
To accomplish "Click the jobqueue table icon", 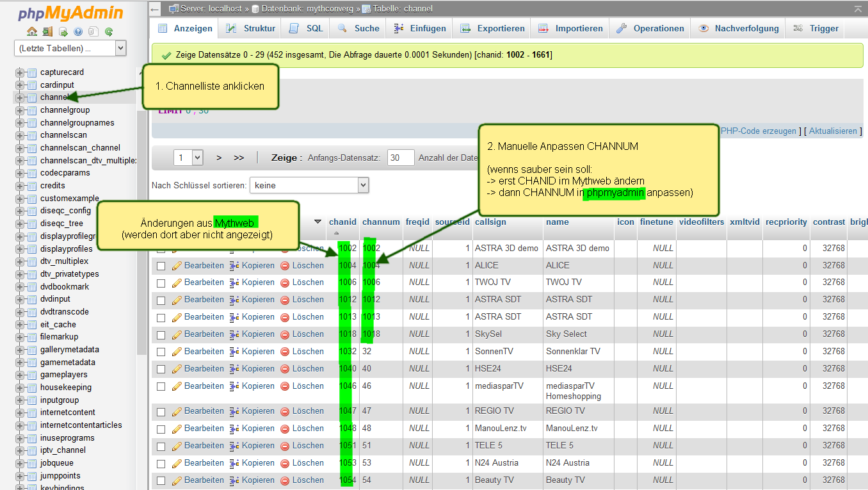I will click(31, 463).
